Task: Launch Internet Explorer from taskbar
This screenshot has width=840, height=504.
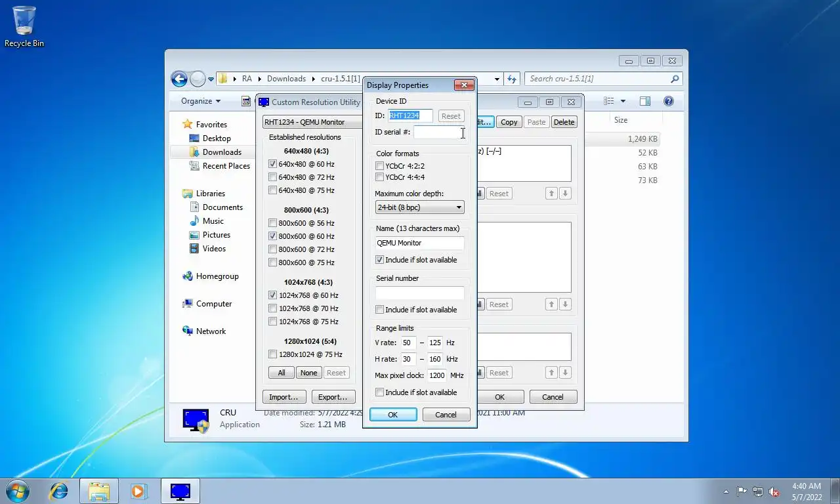Action: [59, 491]
